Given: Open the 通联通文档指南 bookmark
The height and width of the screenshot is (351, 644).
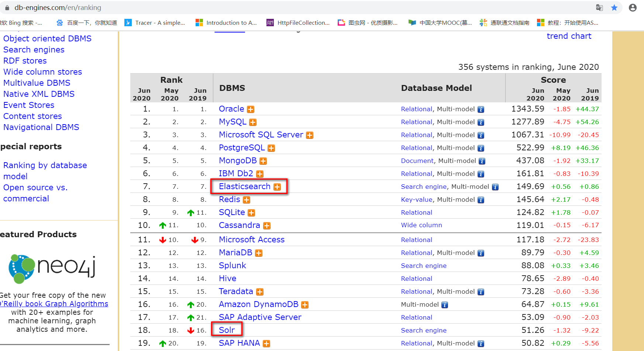Looking at the screenshot, I should [504, 23].
